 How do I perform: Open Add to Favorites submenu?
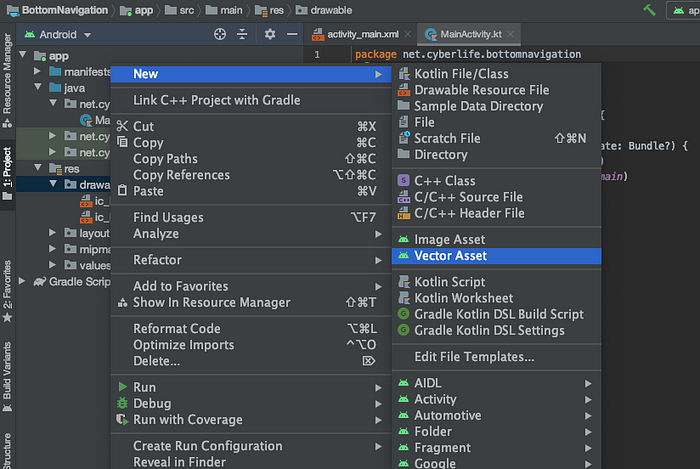(251, 286)
